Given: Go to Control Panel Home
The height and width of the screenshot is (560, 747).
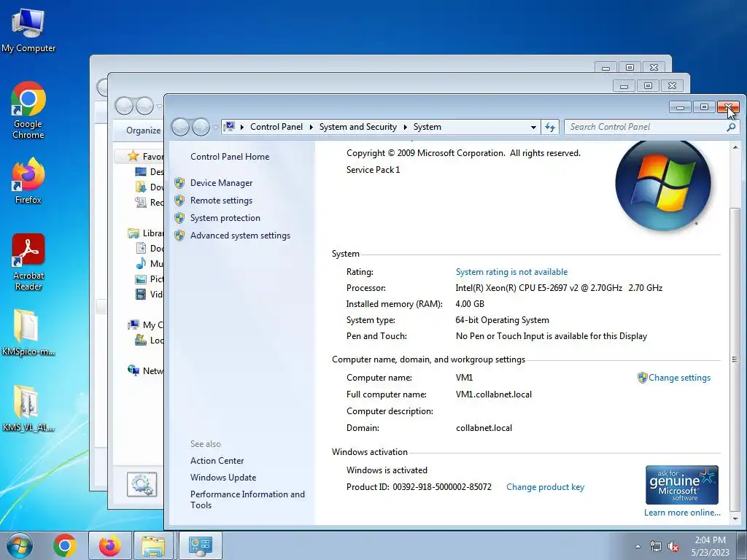Looking at the screenshot, I should (x=230, y=157).
